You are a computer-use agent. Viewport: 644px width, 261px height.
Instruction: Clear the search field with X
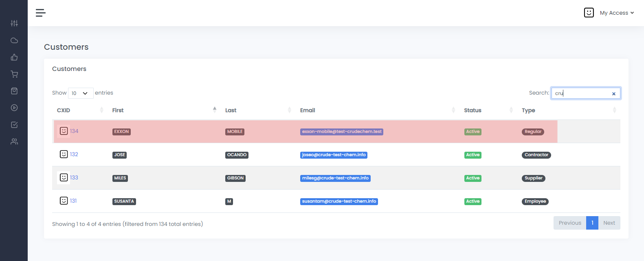point(613,94)
